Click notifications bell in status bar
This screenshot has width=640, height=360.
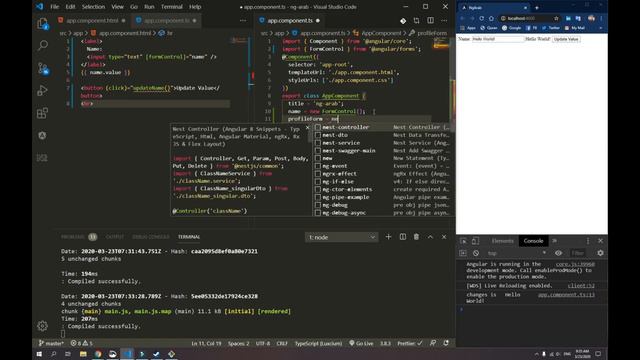point(446,343)
